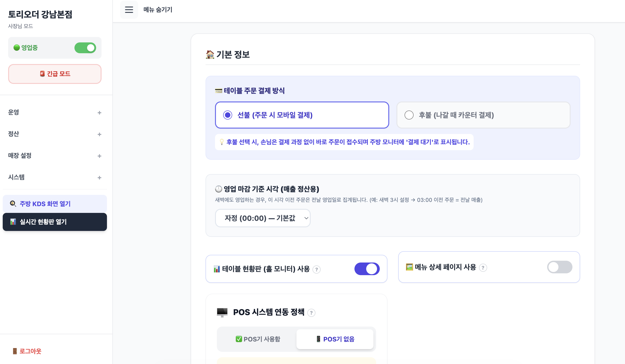Screen dimensions: 625x364
Task: Click the 기본 정보 heading
Action: click(233, 54)
